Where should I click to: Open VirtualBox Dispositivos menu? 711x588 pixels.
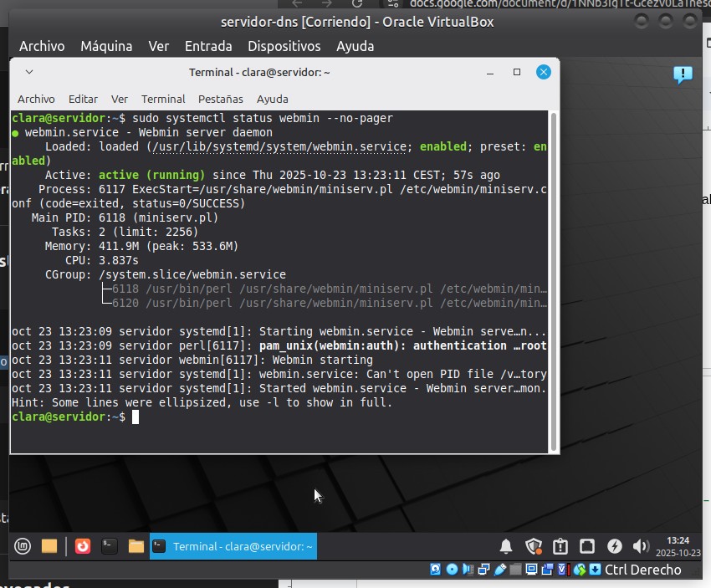pyautogui.click(x=284, y=46)
